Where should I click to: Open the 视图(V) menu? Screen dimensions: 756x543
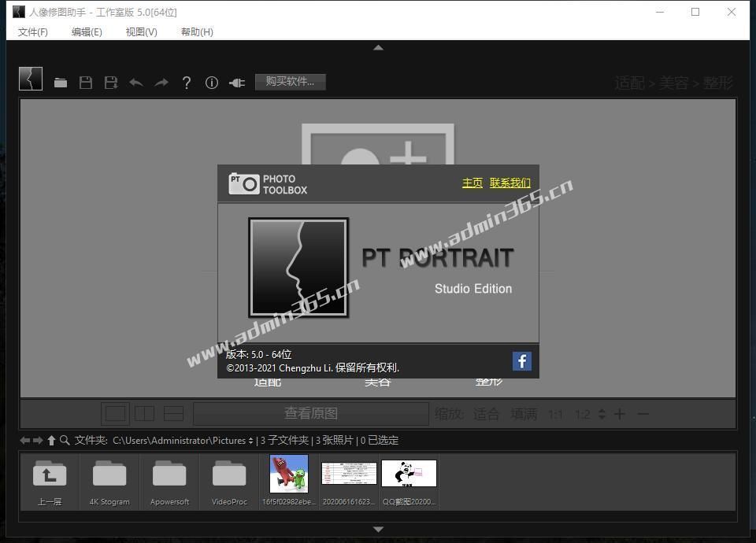tap(141, 31)
